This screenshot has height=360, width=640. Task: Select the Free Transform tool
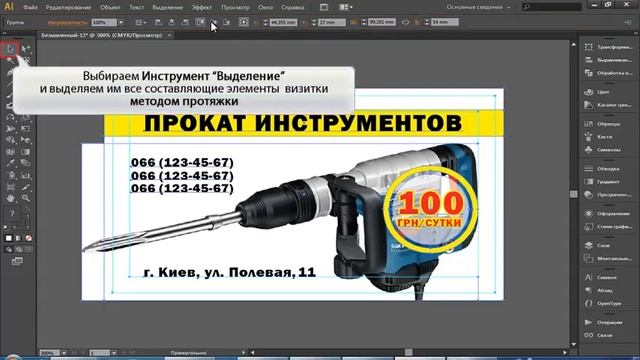[x=26, y=129]
